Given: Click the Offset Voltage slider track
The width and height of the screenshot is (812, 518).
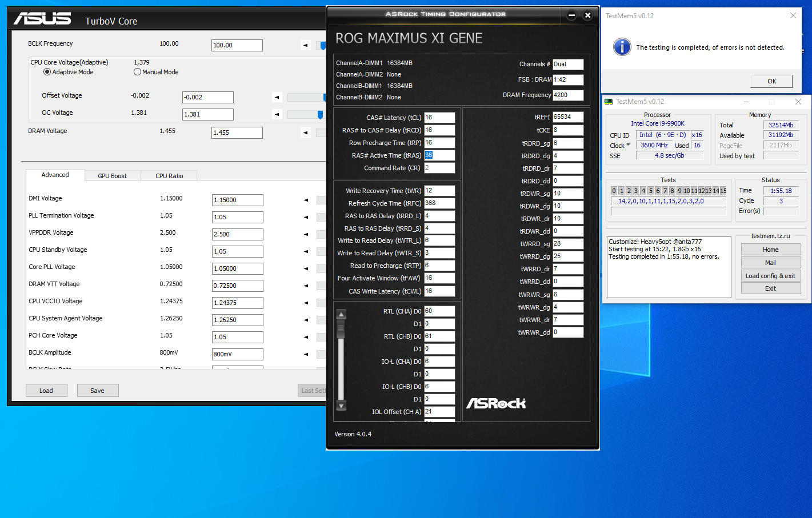Looking at the screenshot, I should tap(306, 97).
